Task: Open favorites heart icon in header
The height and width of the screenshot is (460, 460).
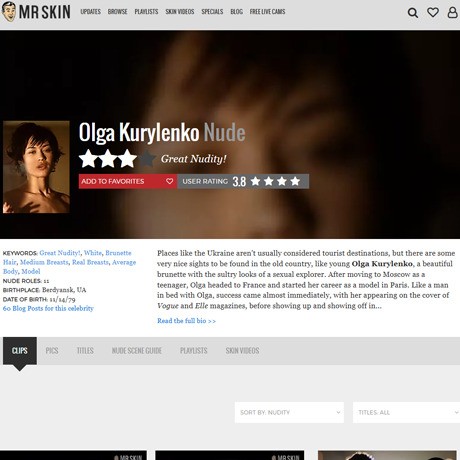Action: coord(433,12)
